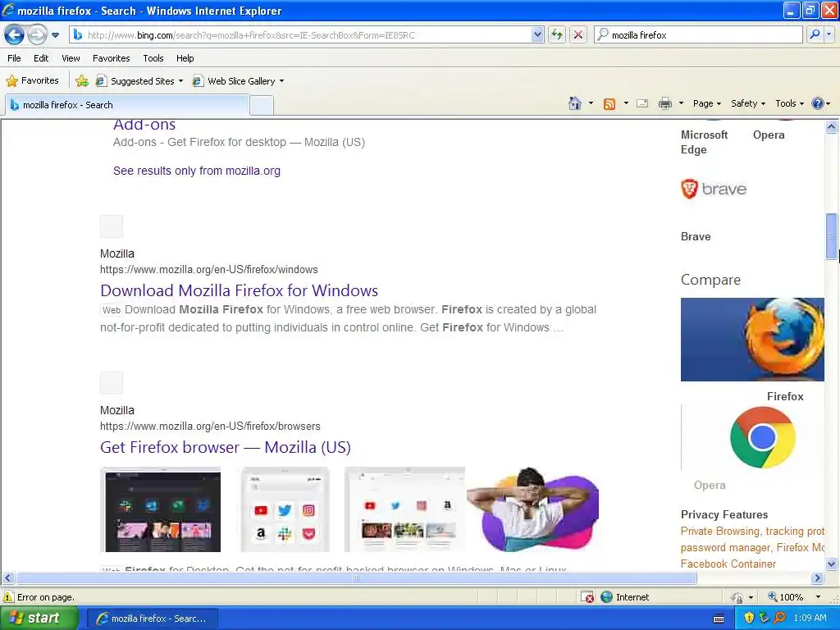
Task: Expand the Print options dropdown arrow
Action: click(x=681, y=103)
